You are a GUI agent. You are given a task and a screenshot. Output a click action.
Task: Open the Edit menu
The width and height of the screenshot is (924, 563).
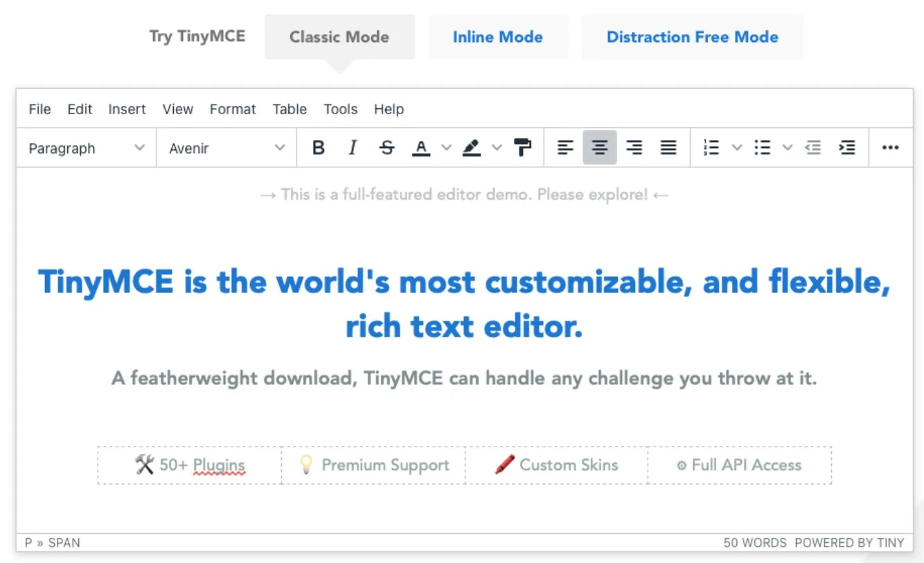(x=80, y=109)
